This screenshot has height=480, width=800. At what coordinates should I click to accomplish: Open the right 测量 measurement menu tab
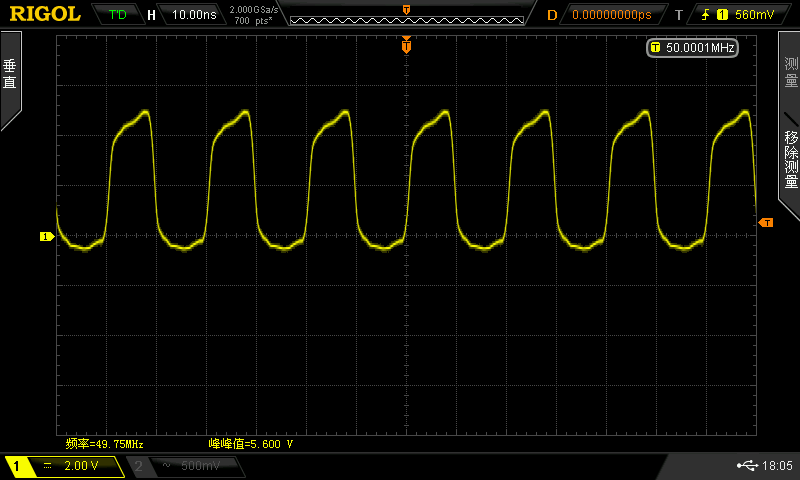(791, 71)
